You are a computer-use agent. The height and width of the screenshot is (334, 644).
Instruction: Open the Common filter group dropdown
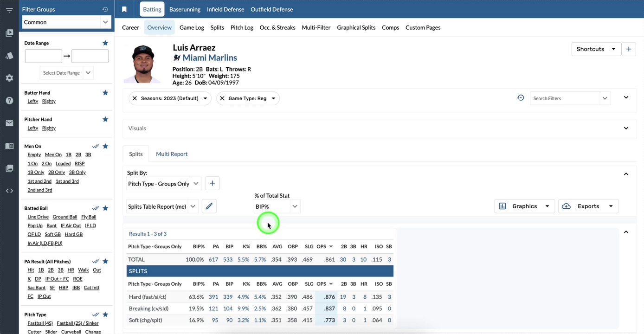coord(67,22)
